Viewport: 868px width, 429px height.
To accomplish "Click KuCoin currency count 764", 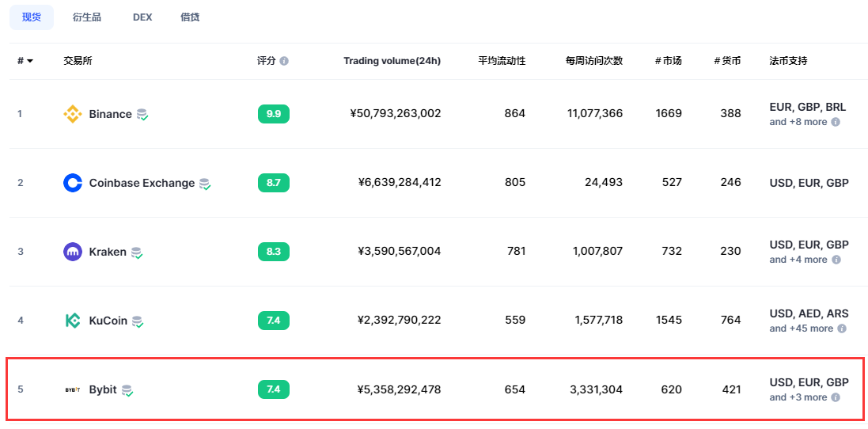I will tap(731, 321).
